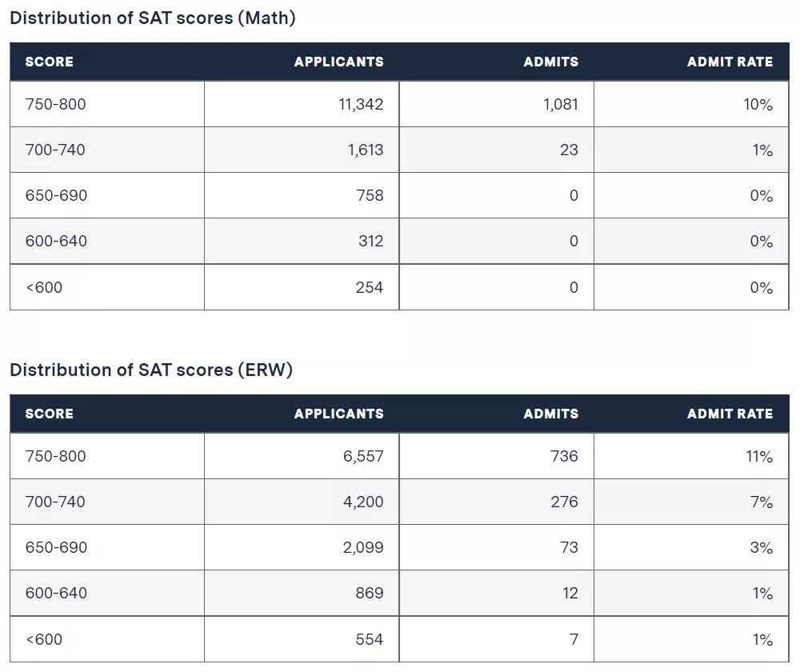The width and height of the screenshot is (800, 672).
Task: Click the SCORE header in the Math table
Action: tap(49, 62)
